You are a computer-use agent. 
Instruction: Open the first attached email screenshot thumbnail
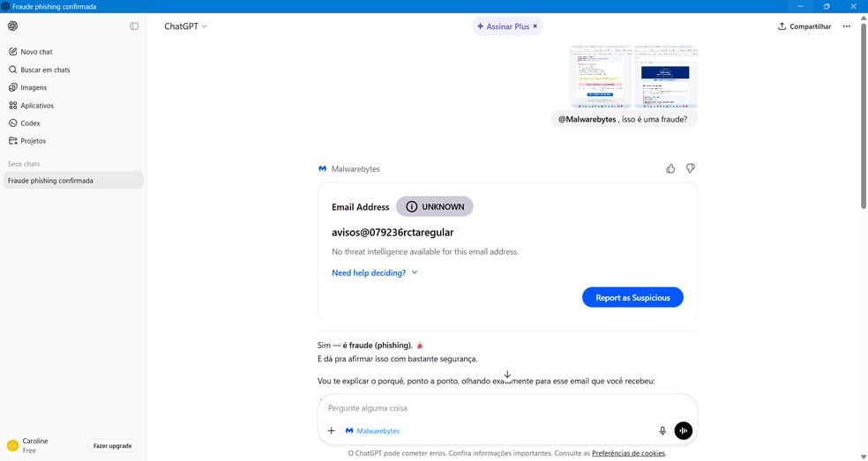coord(601,77)
